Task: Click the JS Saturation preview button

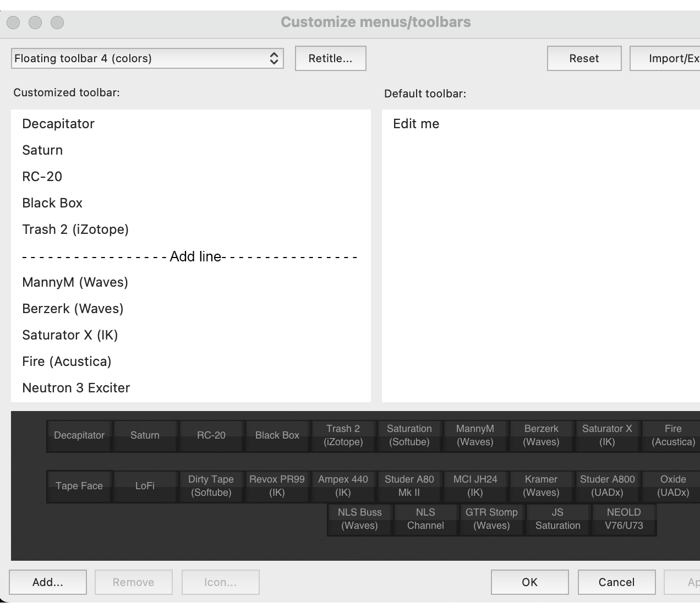Action: pos(558,519)
